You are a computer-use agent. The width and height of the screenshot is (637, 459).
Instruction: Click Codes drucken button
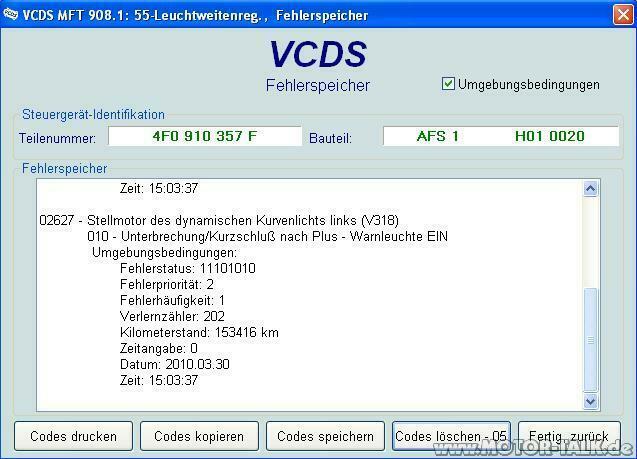pos(74,436)
